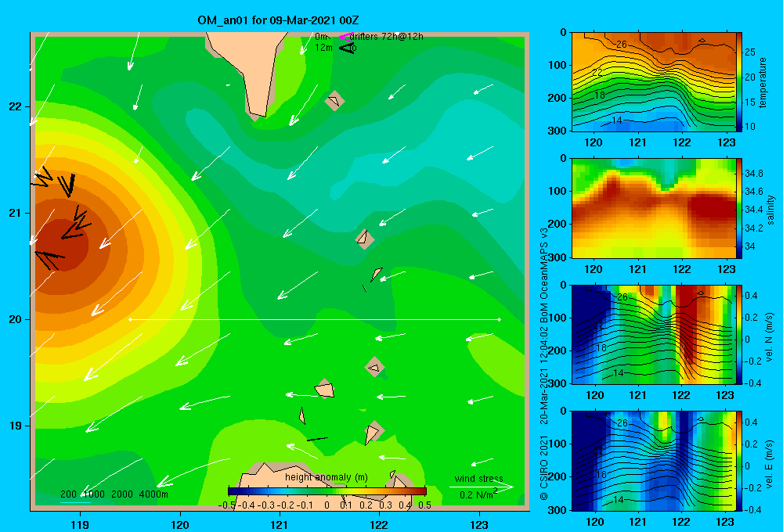Click the island near 121.9E 20.8N

pyautogui.click(x=365, y=239)
